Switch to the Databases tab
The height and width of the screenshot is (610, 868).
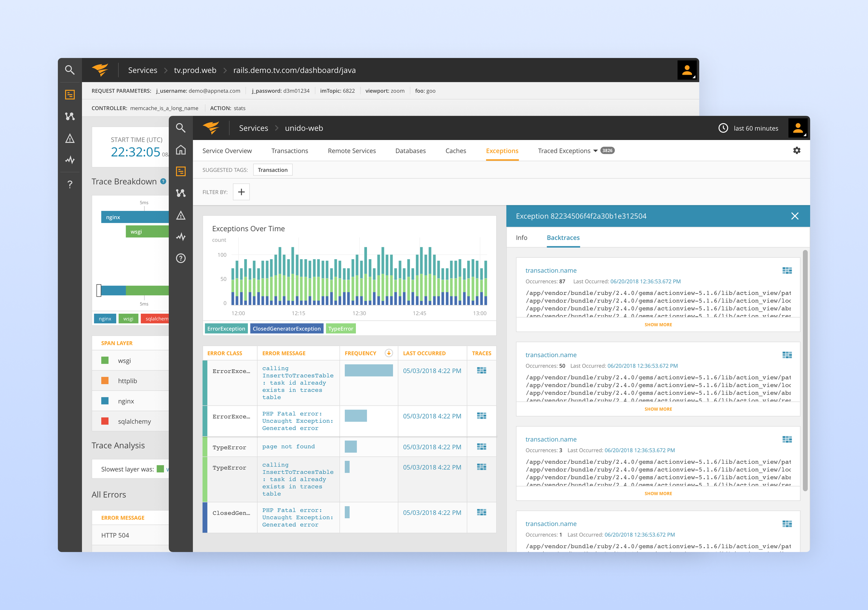pos(410,151)
